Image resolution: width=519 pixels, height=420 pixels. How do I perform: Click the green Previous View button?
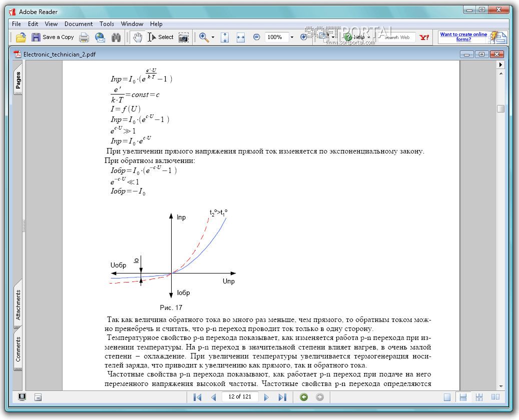(x=304, y=397)
